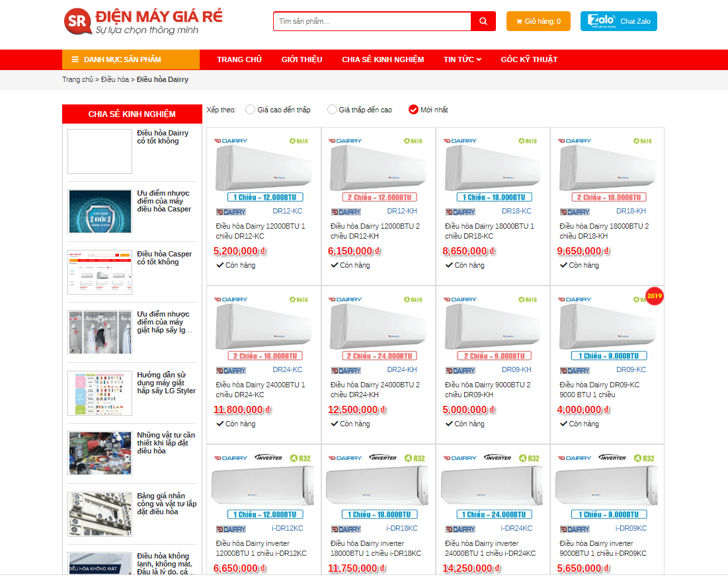Screen dimensions: 728x579
Task: Go to Góc kỹ thuật page
Action: click(529, 59)
